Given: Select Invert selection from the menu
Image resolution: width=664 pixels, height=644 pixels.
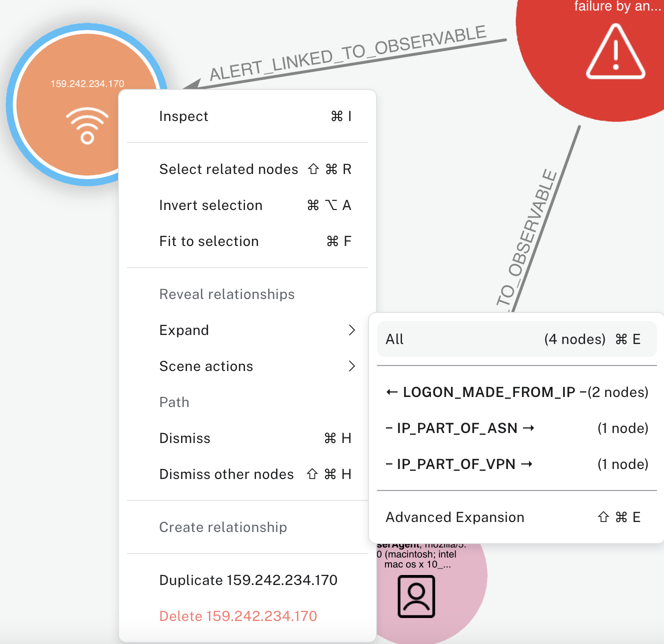Looking at the screenshot, I should coord(210,205).
